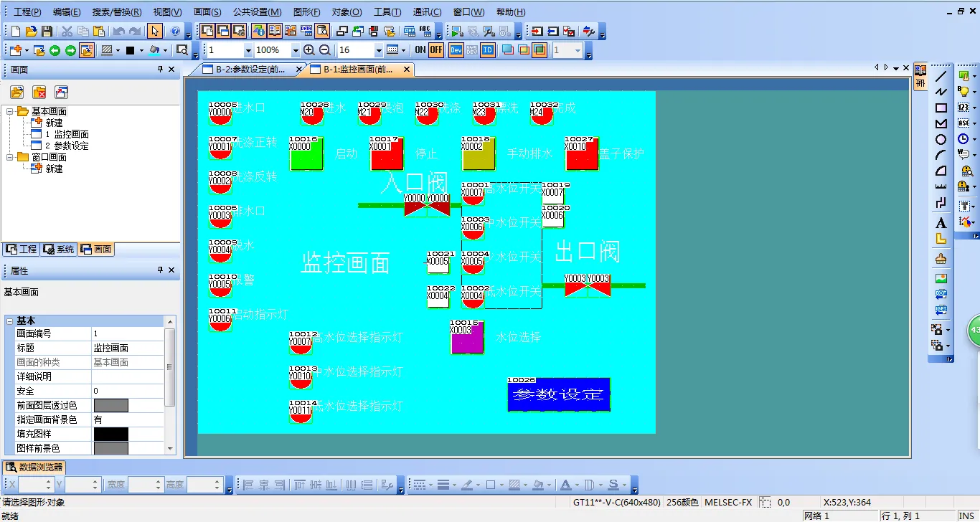Viewport: 980px width, 522px height.
Task: Click the 图样前景色 gray swatch
Action: click(111, 448)
